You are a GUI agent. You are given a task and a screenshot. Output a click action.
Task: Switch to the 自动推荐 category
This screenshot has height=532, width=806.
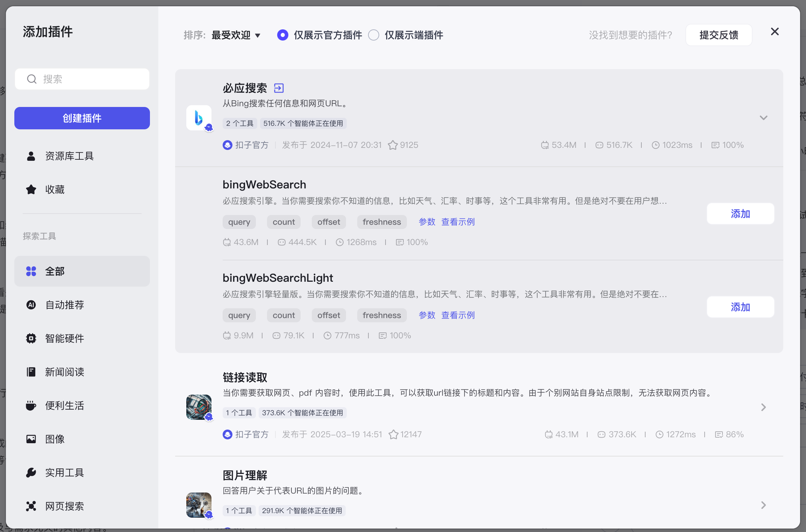65,305
